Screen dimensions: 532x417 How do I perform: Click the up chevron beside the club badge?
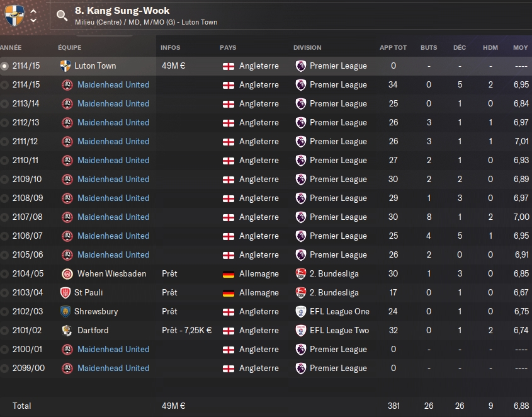(x=33, y=10)
